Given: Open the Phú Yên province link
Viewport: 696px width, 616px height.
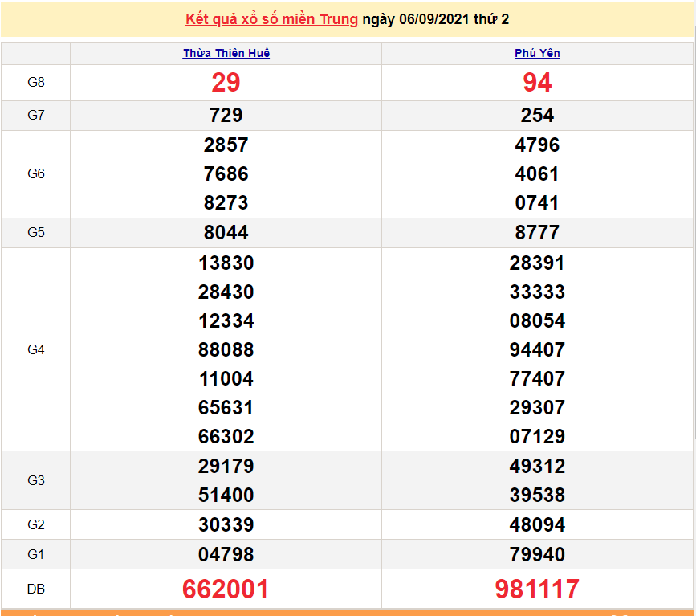Looking at the screenshot, I should tap(537, 53).
